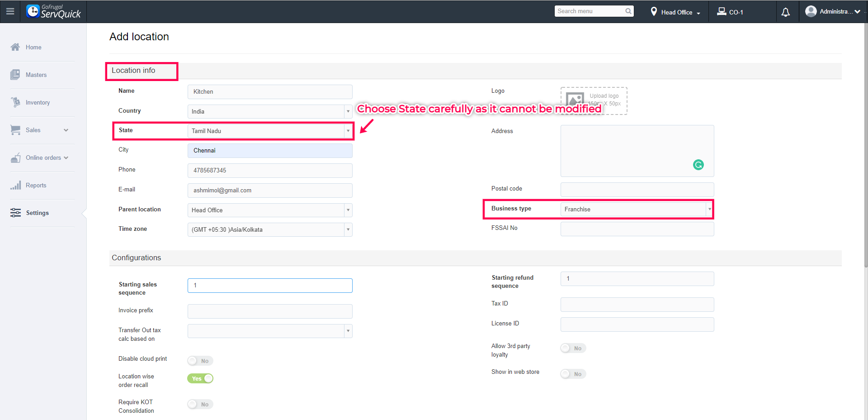Click the FSSAI No field
The image size is (868, 420).
tap(637, 229)
